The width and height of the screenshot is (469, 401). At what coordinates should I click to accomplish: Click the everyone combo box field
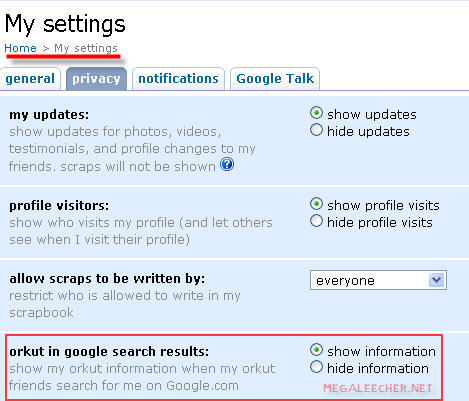(x=378, y=280)
